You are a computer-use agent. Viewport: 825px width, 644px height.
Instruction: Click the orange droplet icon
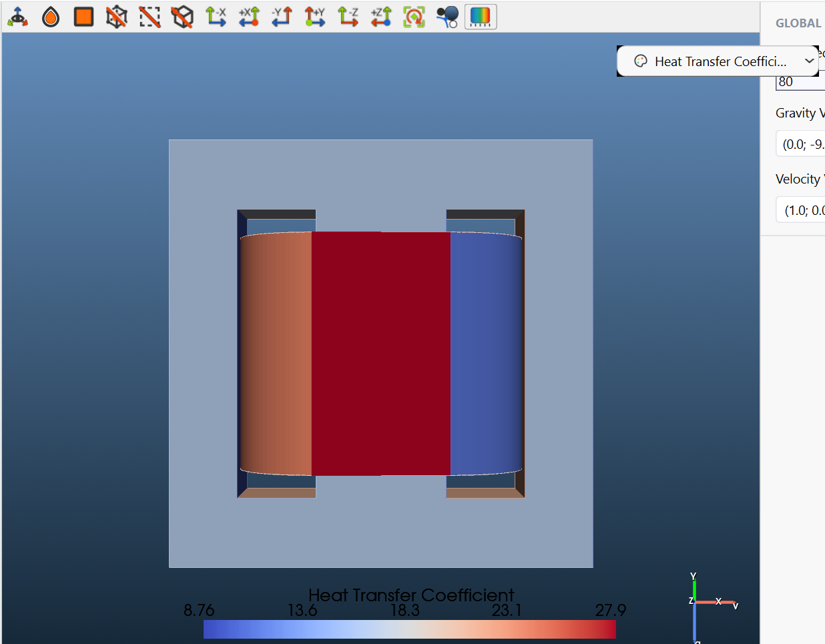click(x=51, y=17)
